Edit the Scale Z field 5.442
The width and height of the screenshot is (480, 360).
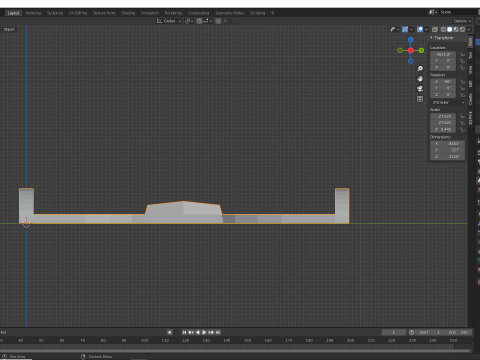[x=443, y=129]
